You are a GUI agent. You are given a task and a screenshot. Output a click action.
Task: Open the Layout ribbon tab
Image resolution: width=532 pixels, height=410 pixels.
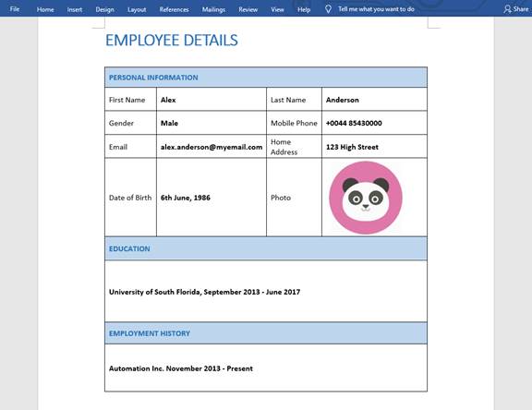[137, 9]
